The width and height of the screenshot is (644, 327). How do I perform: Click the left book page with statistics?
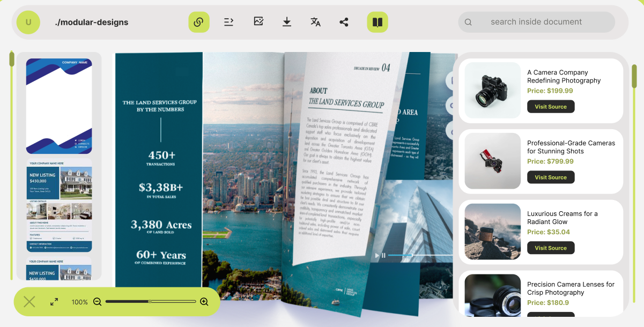pyautogui.click(x=159, y=170)
